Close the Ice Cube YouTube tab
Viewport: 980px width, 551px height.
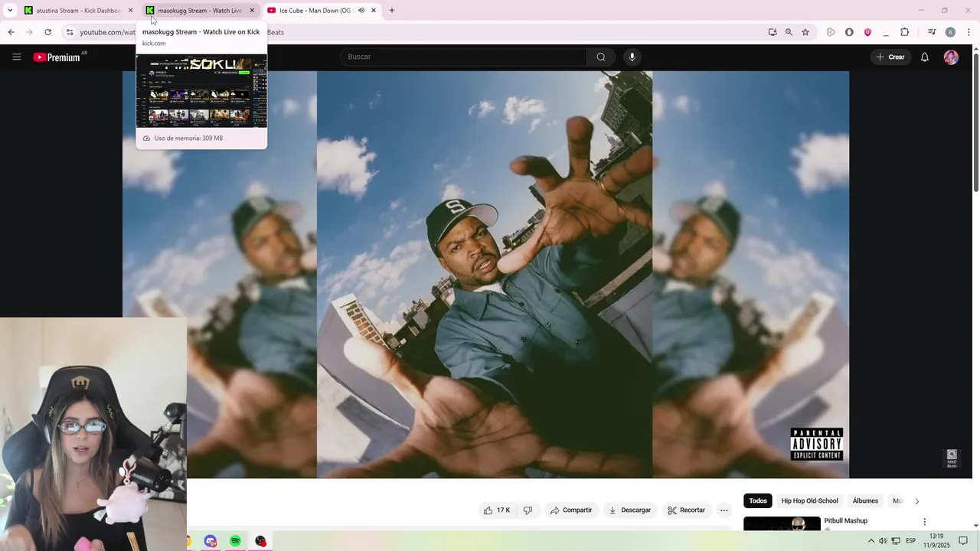click(x=374, y=11)
